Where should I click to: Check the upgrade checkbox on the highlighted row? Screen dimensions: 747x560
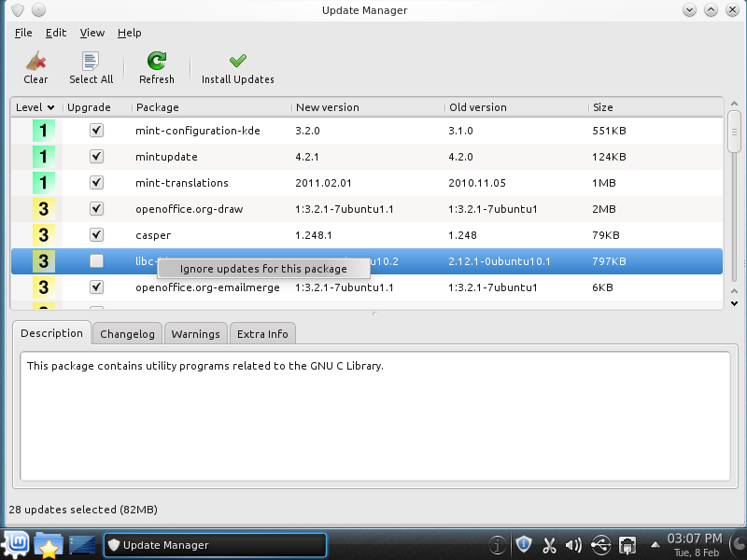coord(97,261)
